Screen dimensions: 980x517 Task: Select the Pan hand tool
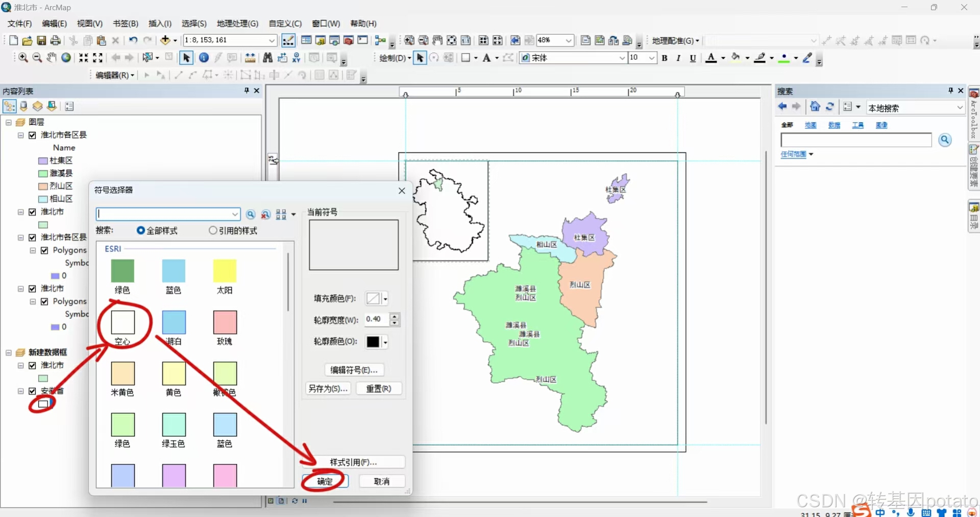[52, 58]
